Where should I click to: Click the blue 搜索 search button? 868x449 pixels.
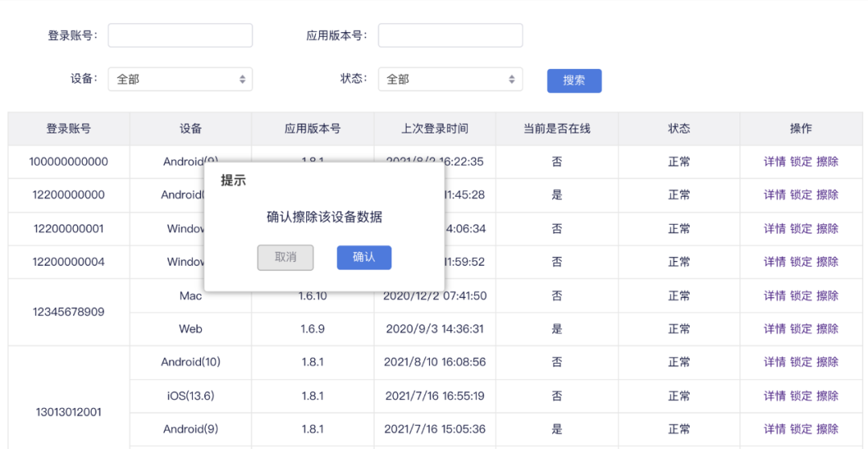pos(574,81)
